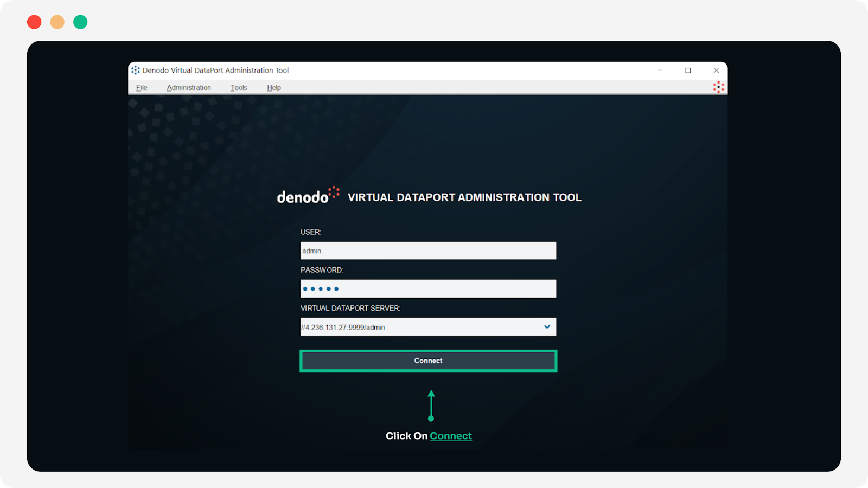Image resolution: width=868 pixels, height=488 pixels.
Task: Click the VIRTUAL DATAPORT ADMINISTRATION TOOL heading
Action: 464,197
